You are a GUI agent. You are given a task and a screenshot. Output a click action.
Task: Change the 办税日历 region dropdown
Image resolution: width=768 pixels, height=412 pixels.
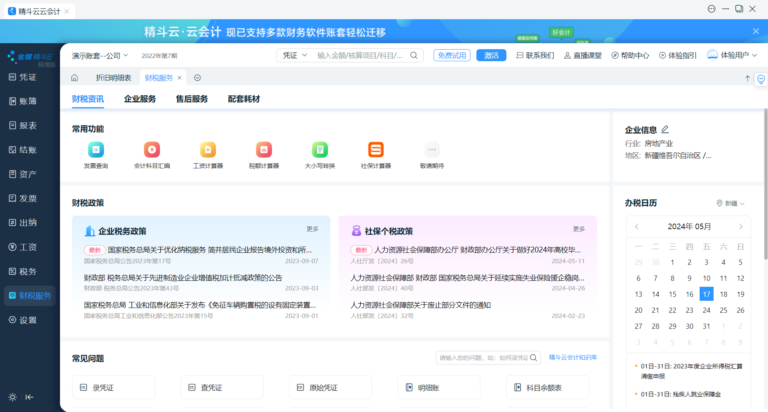click(x=730, y=203)
